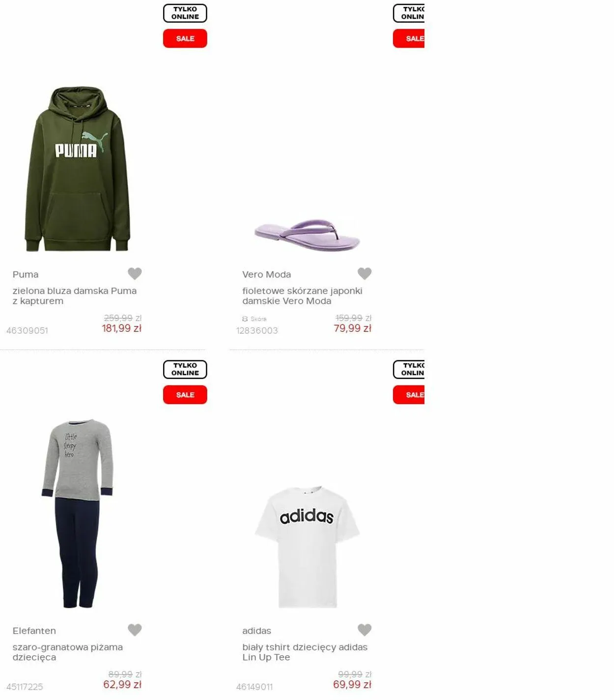Favorite the green Puma hoodie with heart icon

tap(135, 273)
